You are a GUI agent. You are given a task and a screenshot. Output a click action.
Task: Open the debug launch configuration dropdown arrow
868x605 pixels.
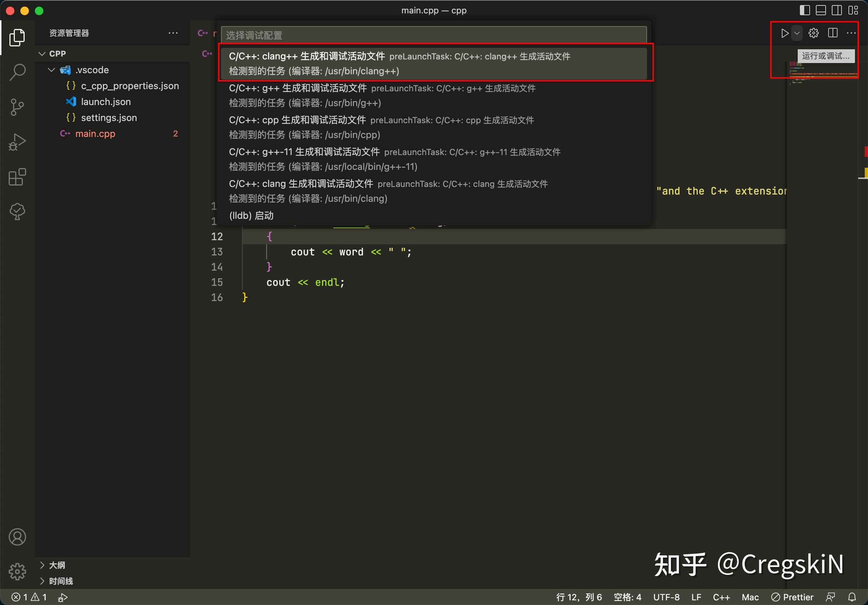pyautogui.click(x=797, y=33)
